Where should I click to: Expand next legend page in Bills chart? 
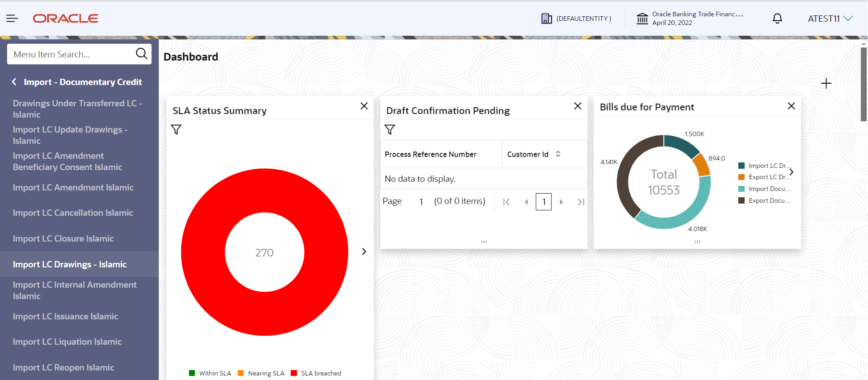791,172
